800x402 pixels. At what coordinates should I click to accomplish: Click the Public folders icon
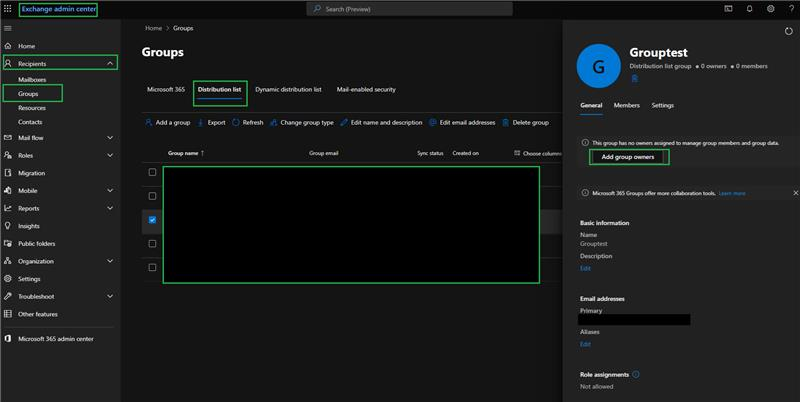tap(8, 243)
